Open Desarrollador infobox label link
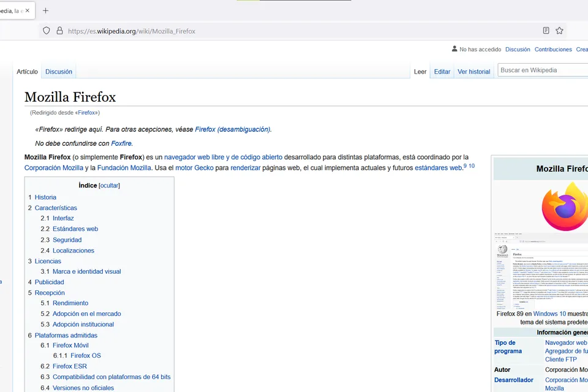Image resolution: width=588 pixels, height=392 pixels. [x=513, y=380]
